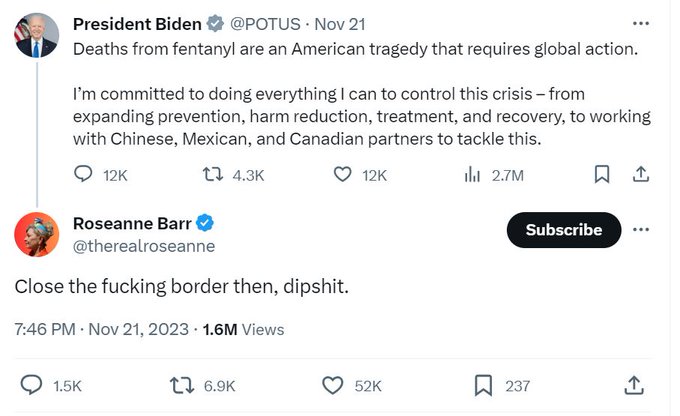
Task: Subscribe to Roseanne Barr
Action: pyautogui.click(x=564, y=230)
